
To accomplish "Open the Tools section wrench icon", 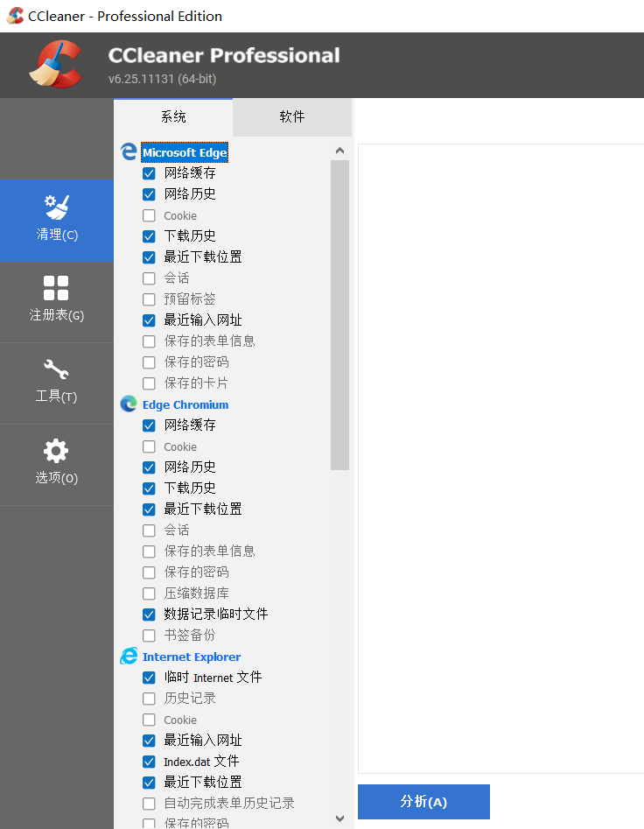I will pos(57,383).
